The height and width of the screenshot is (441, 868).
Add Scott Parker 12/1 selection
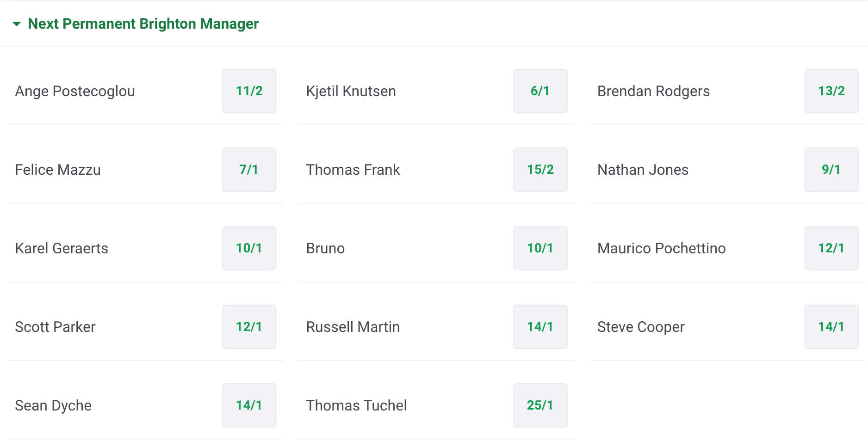pos(249,327)
